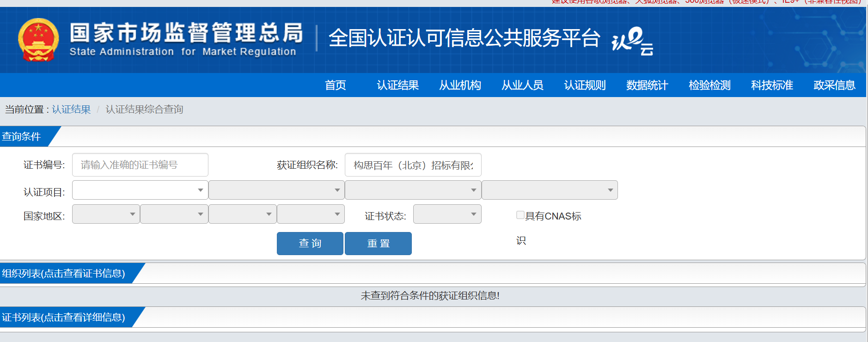The height and width of the screenshot is (342, 868).
Task: Open the third 认证项目 dropdown
Action: 413,190
